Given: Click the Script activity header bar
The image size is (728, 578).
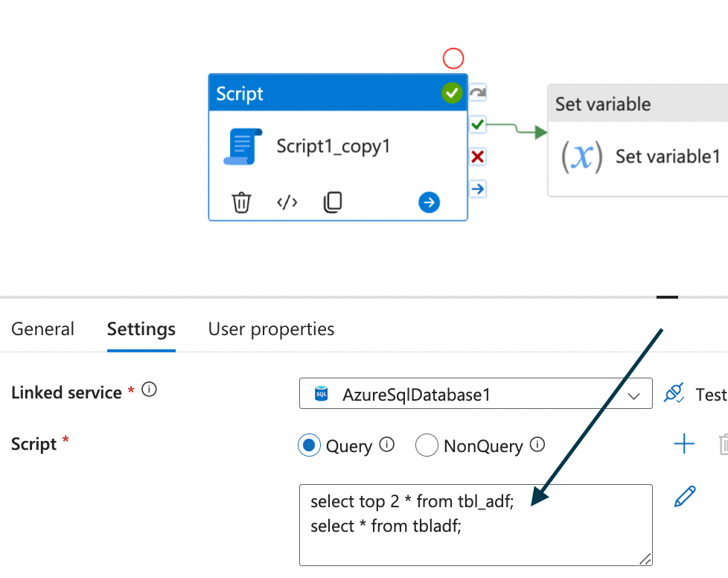Looking at the screenshot, I should (338, 92).
